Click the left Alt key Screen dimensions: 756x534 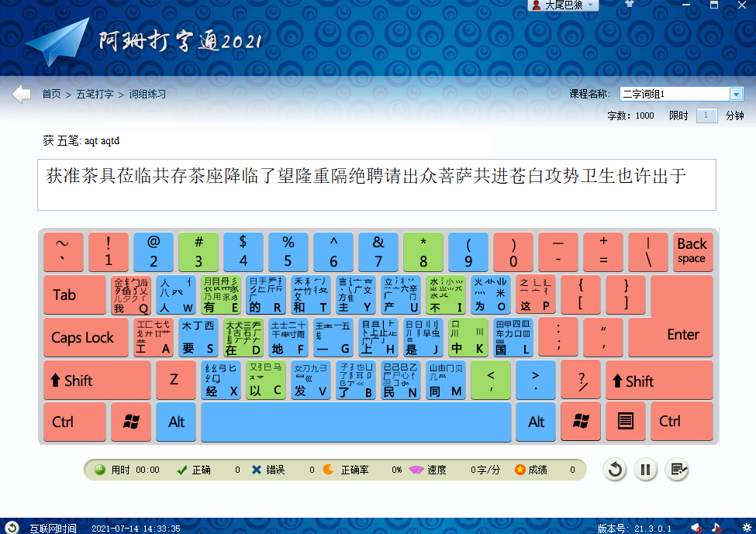pyautogui.click(x=175, y=422)
